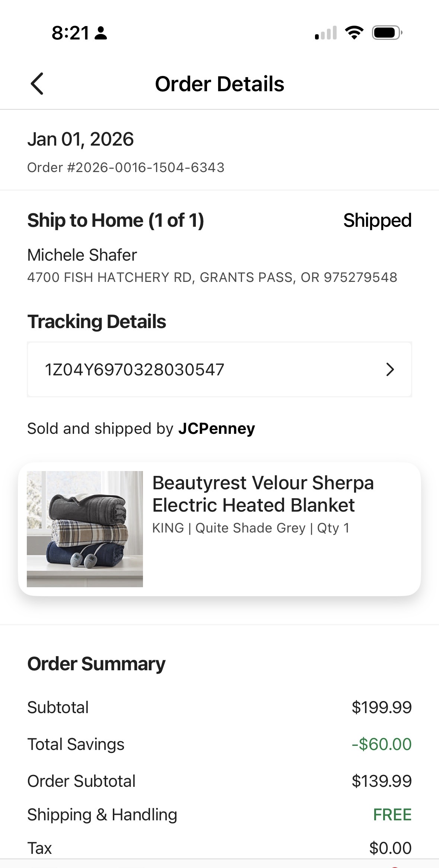Tap the cellular signal bars icon
The image size is (439, 868).
(326, 33)
